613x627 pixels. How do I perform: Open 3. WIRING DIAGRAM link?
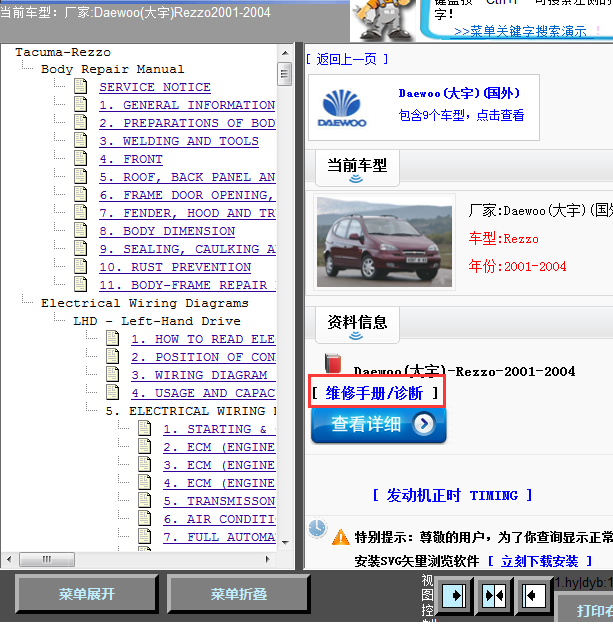(199, 375)
